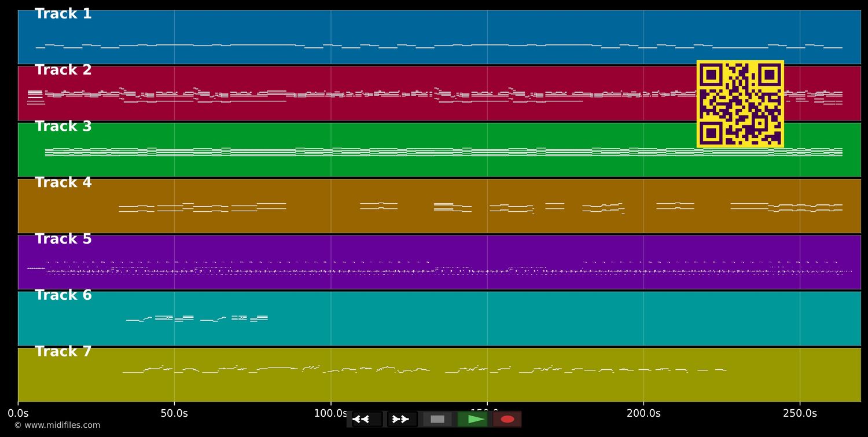Select the Track 4 label
Screen dimensions: 868x437
(63, 183)
